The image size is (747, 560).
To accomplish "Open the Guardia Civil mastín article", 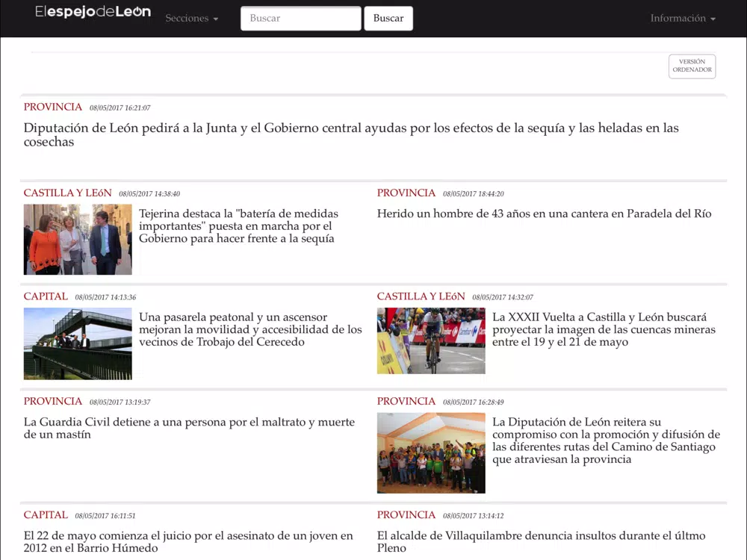I will [189, 429].
